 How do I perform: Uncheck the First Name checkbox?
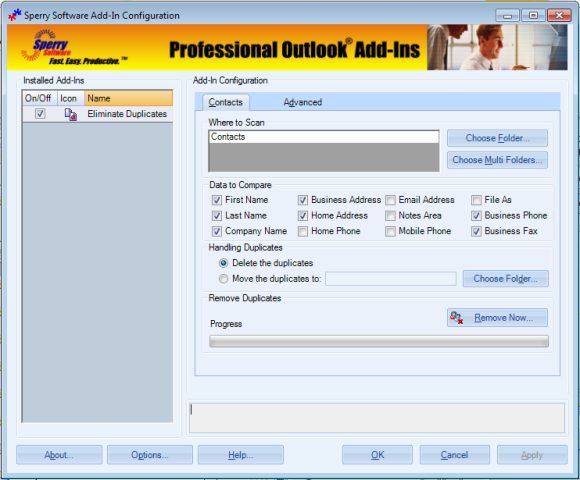(217, 200)
